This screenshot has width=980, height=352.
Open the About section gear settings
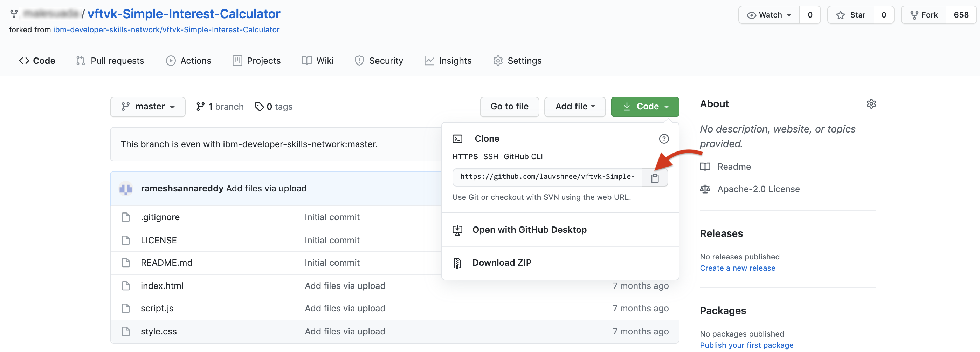871,104
